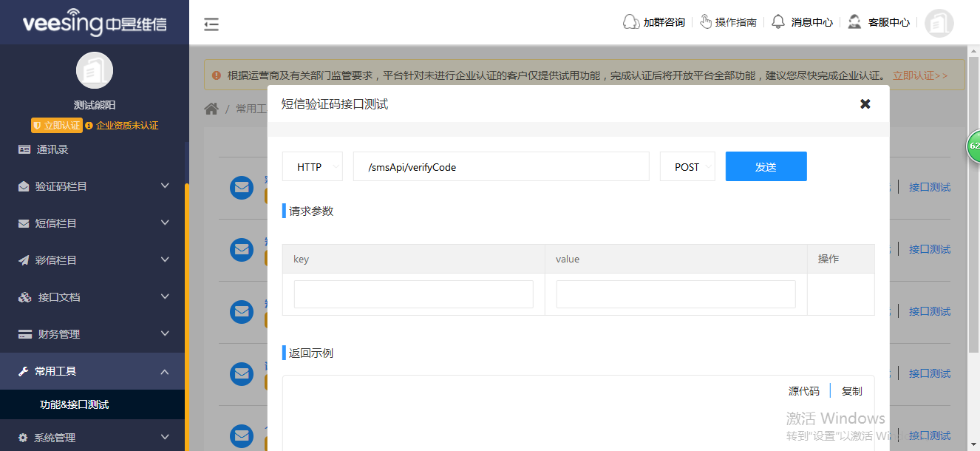This screenshot has width=980, height=451.
Task: Expand the 验证码栏目 sidebar menu
Action: 92,186
